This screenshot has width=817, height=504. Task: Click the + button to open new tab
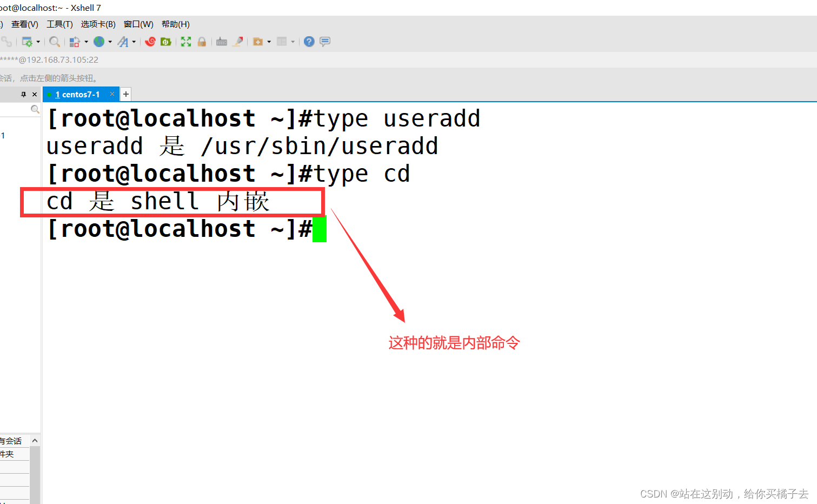coord(125,94)
